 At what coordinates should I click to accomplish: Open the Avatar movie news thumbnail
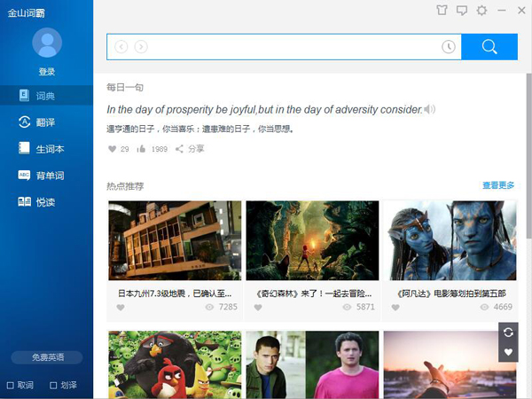pyautogui.click(x=450, y=242)
